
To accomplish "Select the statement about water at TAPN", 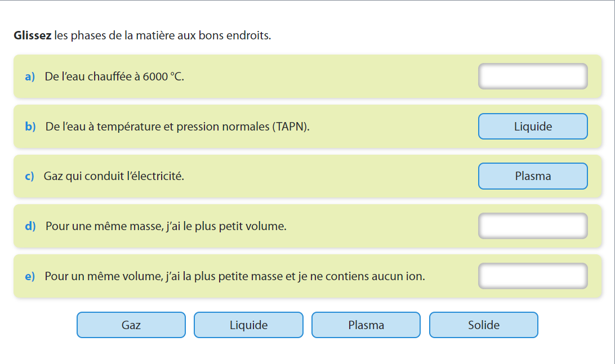I will coord(177,127).
